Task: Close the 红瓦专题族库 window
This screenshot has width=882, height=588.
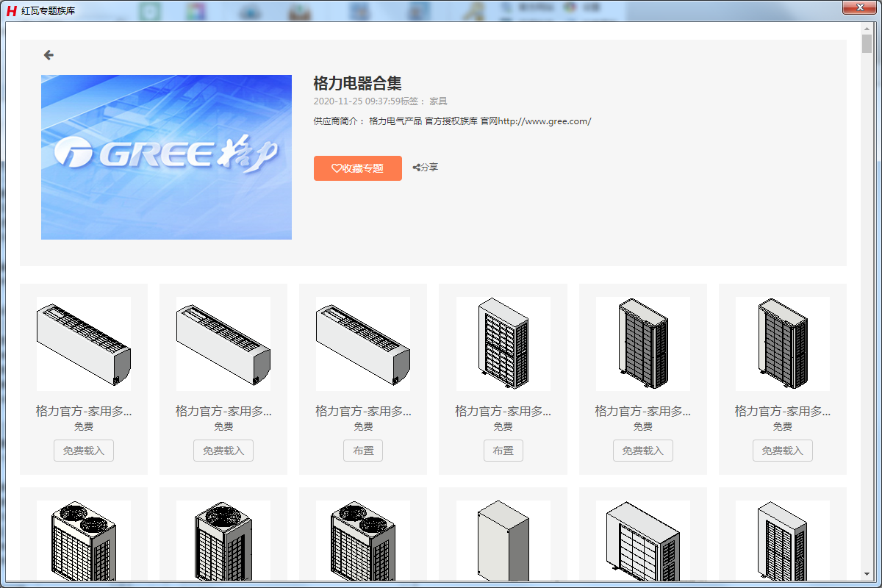Action: [x=858, y=7]
